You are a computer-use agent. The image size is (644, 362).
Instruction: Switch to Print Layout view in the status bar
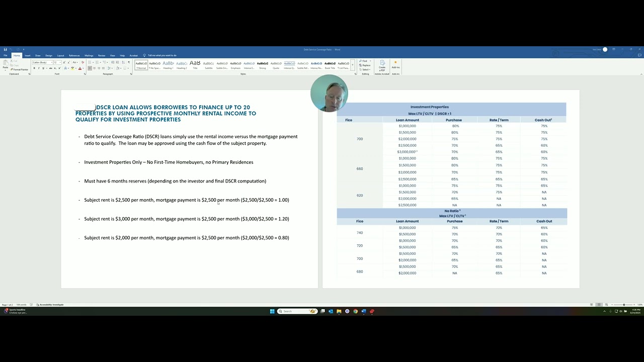coord(599,305)
